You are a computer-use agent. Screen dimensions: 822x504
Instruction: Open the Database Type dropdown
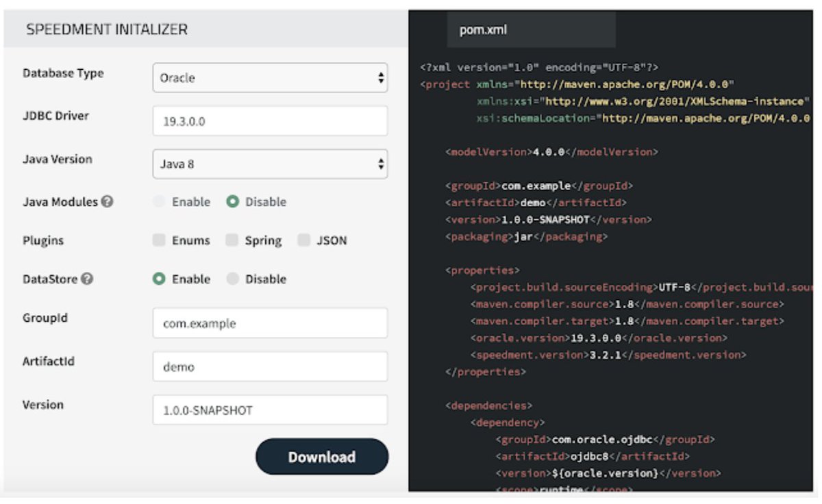[271, 77]
